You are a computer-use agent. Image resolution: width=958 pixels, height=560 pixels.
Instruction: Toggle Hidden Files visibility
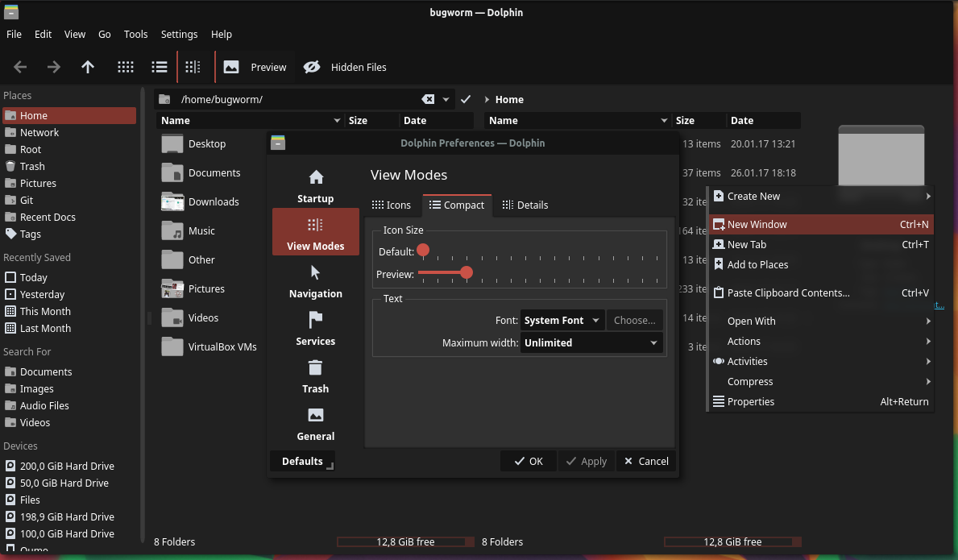346,67
